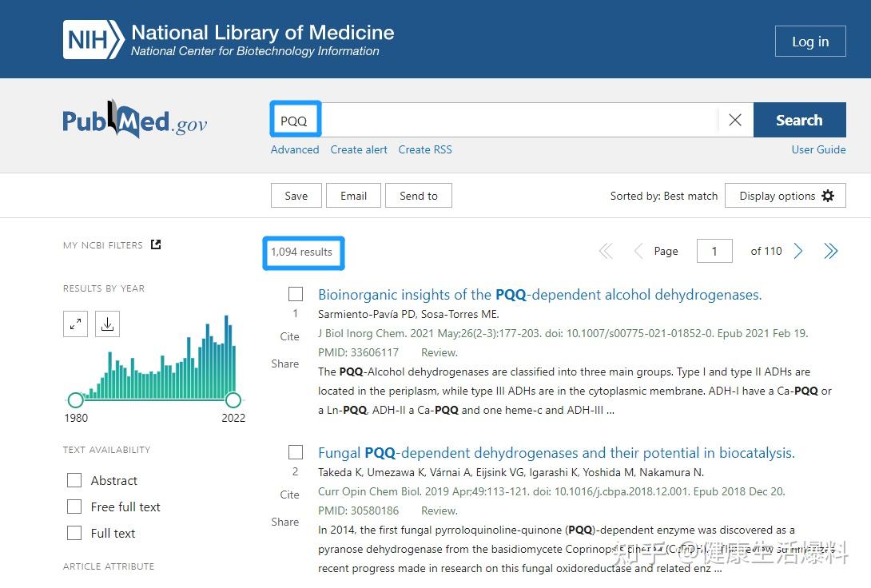871x588 pixels.
Task: Open the Display options menu
Action: point(785,196)
